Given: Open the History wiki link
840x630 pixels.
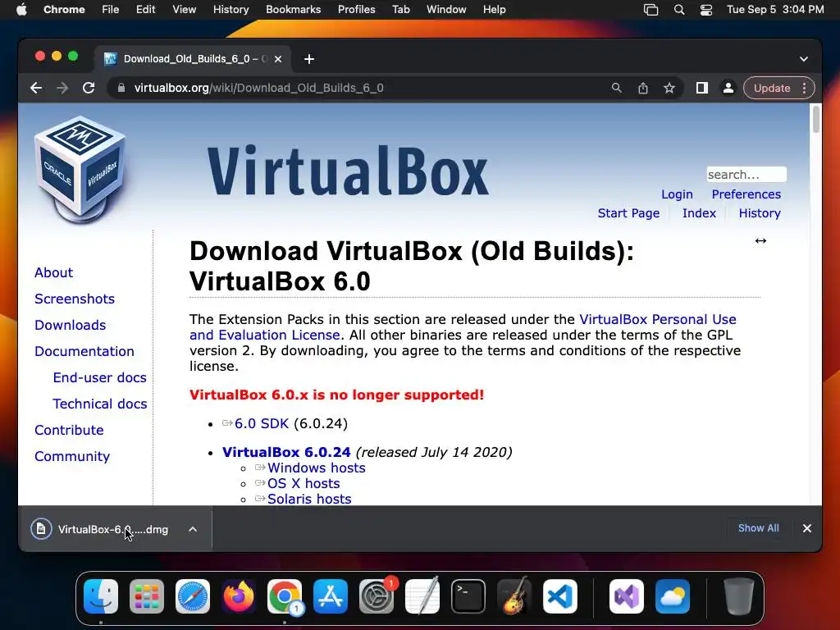Looking at the screenshot, I should tap(760, 213).
